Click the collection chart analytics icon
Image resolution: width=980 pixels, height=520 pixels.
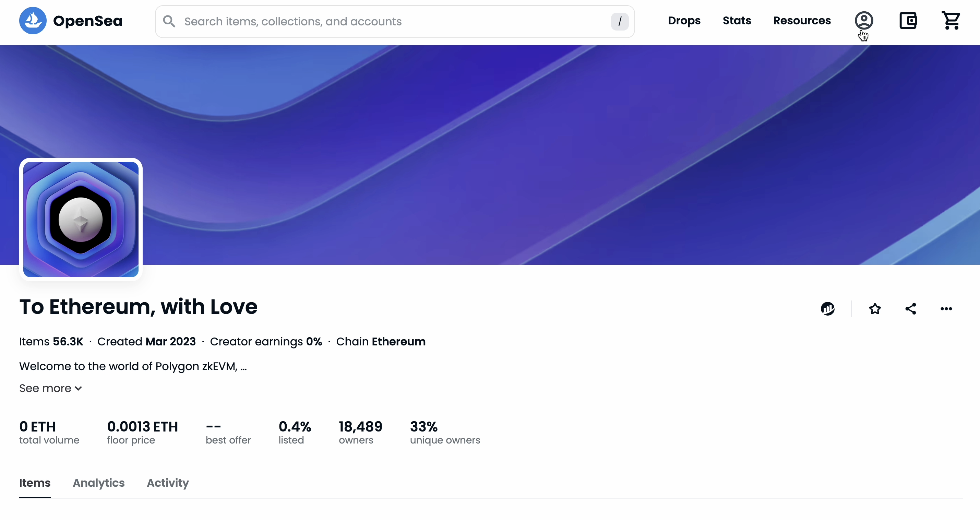pos(827,309)
